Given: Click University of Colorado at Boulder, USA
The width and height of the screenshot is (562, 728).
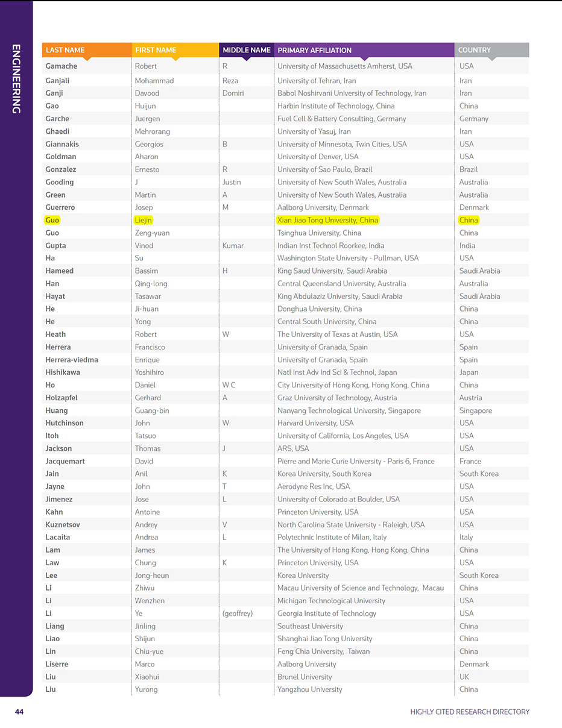Looking at the screenshot, I should (x=338, y=499).
